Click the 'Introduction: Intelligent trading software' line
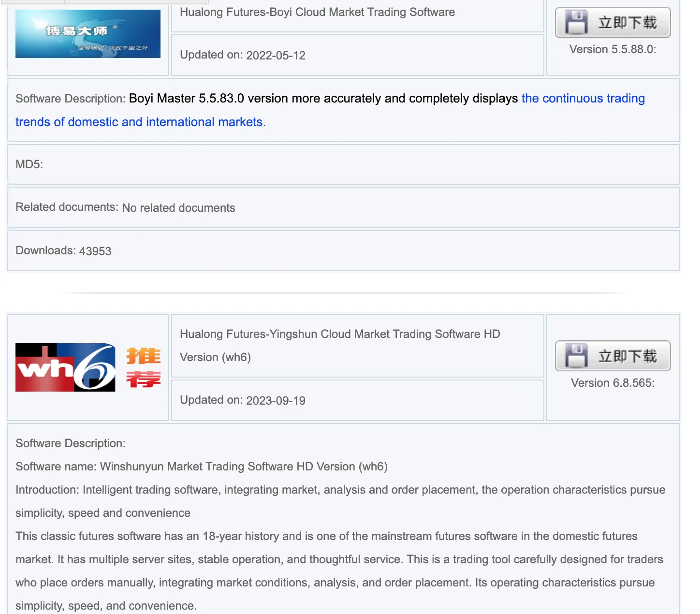Screen dimensions: 700x614 [x=340, y=501]
